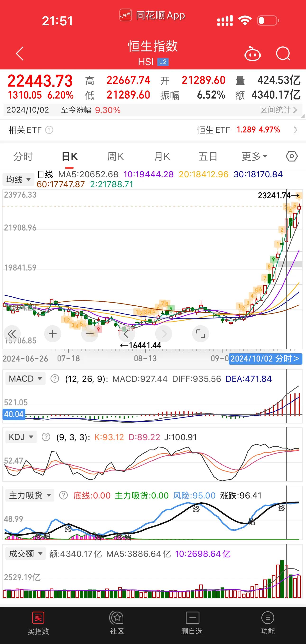Move chart cursor left one candle

tap(127, 334)
